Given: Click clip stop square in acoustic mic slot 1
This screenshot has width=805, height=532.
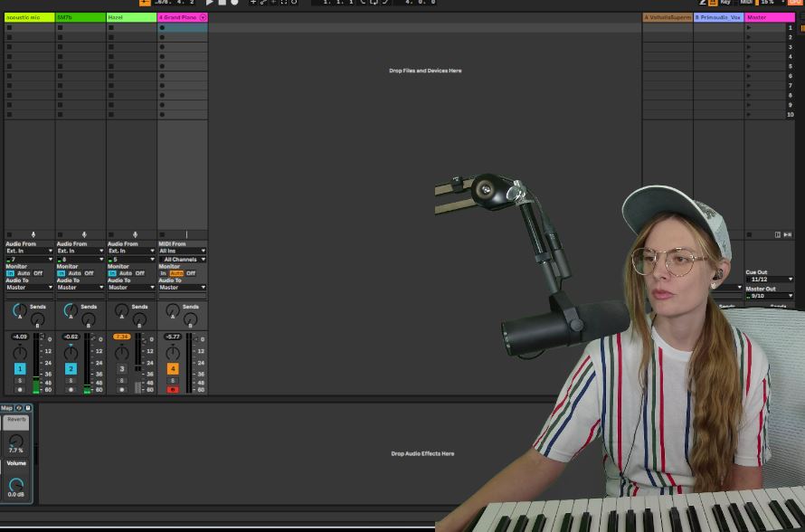Looking at the screenshot, I should [x=9, y=28].
